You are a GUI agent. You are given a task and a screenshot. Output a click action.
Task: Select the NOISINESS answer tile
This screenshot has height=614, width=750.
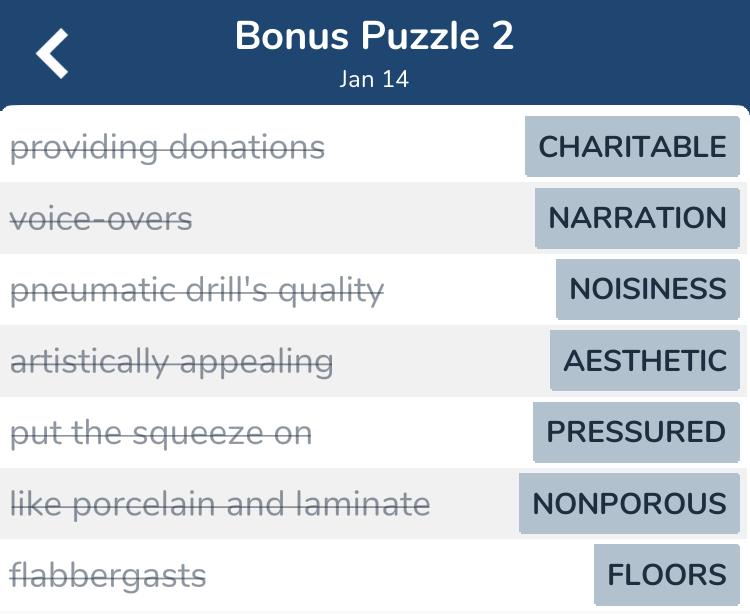[648, 289]
